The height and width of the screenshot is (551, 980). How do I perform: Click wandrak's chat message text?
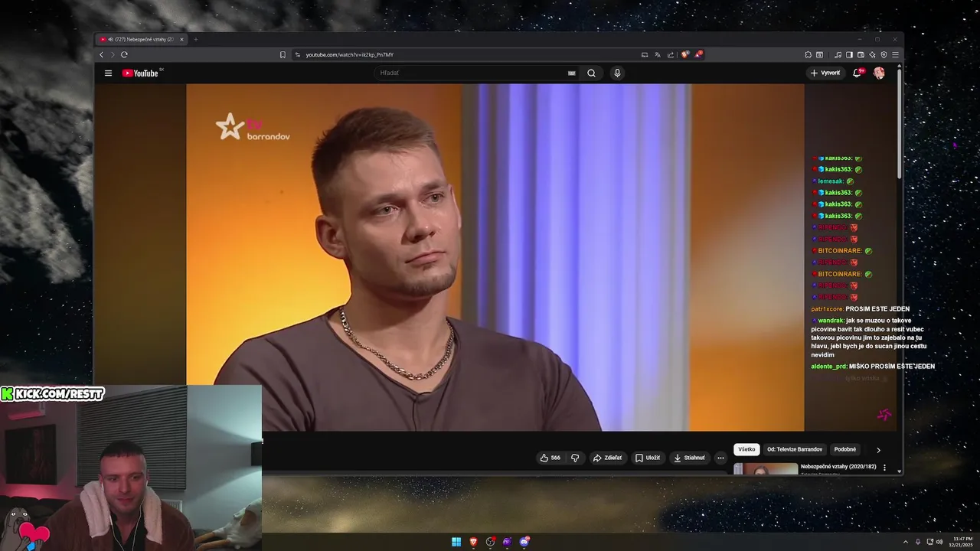869,337
